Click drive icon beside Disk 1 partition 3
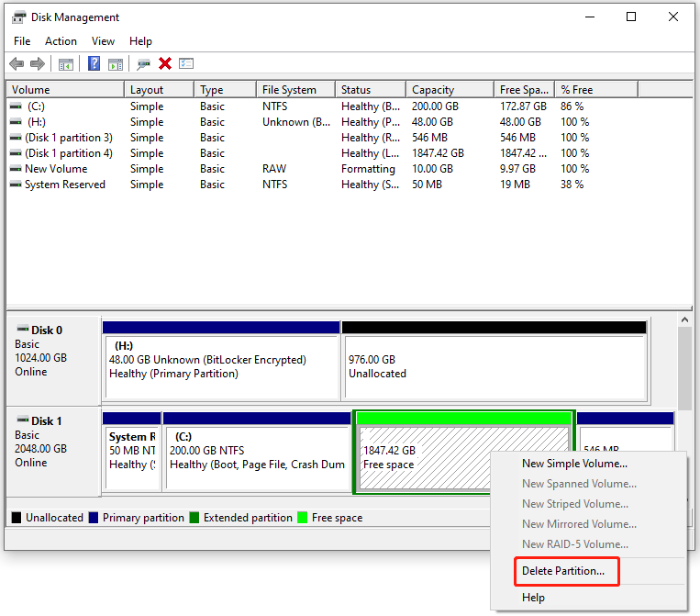The width and height of the screenshot is (700, 616). coord(16,138)
